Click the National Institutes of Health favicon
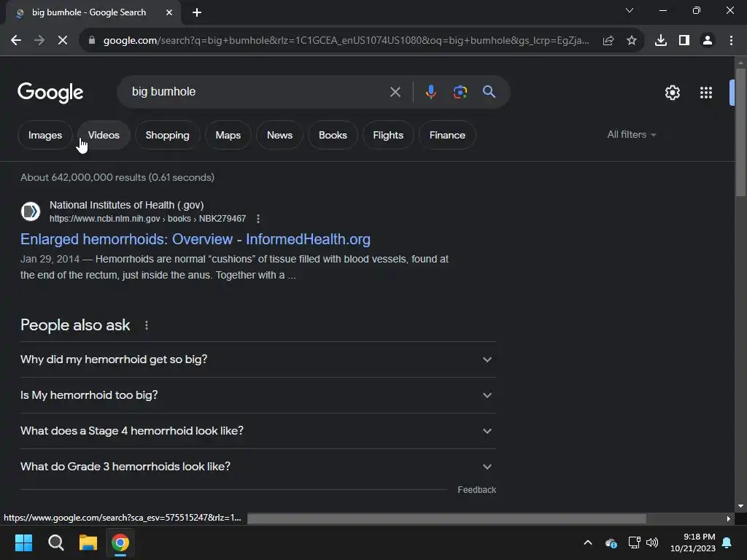Screen dimensions: 747x560 click(x=31, y=211)
